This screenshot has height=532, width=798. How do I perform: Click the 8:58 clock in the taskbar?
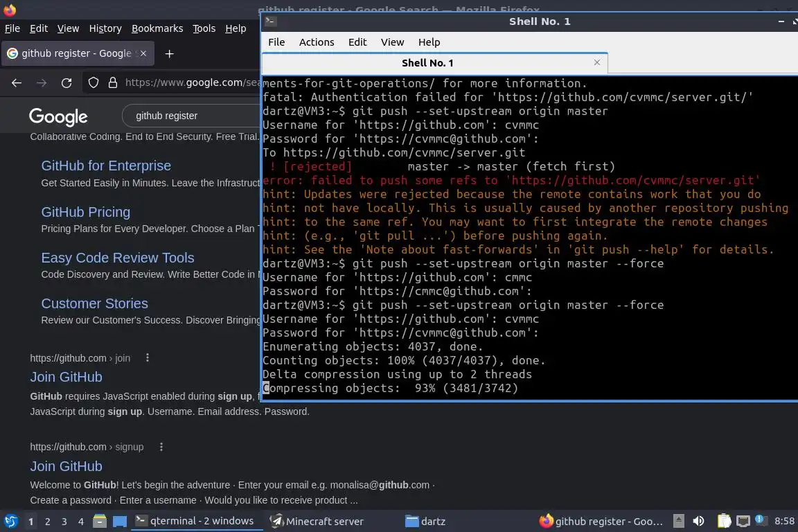click(784, 522)
